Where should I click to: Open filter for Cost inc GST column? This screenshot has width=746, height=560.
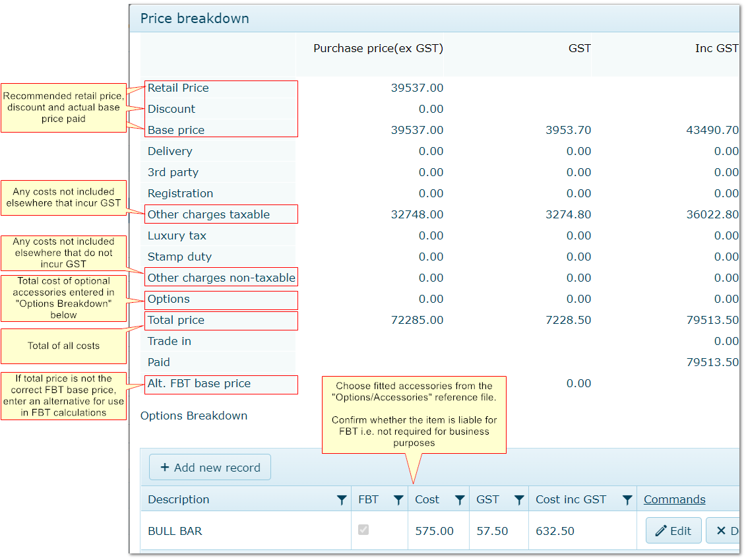click(627, 500)
